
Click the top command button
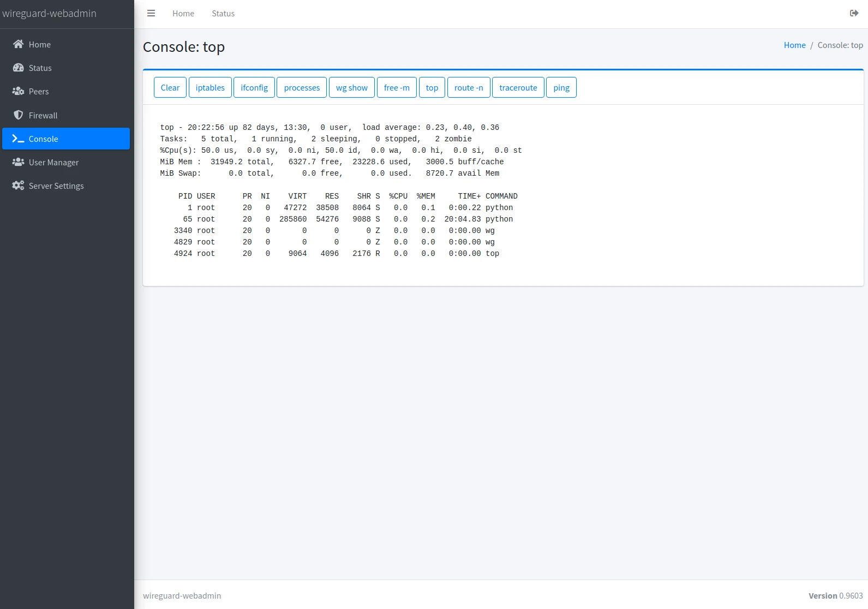click(432, 87)
